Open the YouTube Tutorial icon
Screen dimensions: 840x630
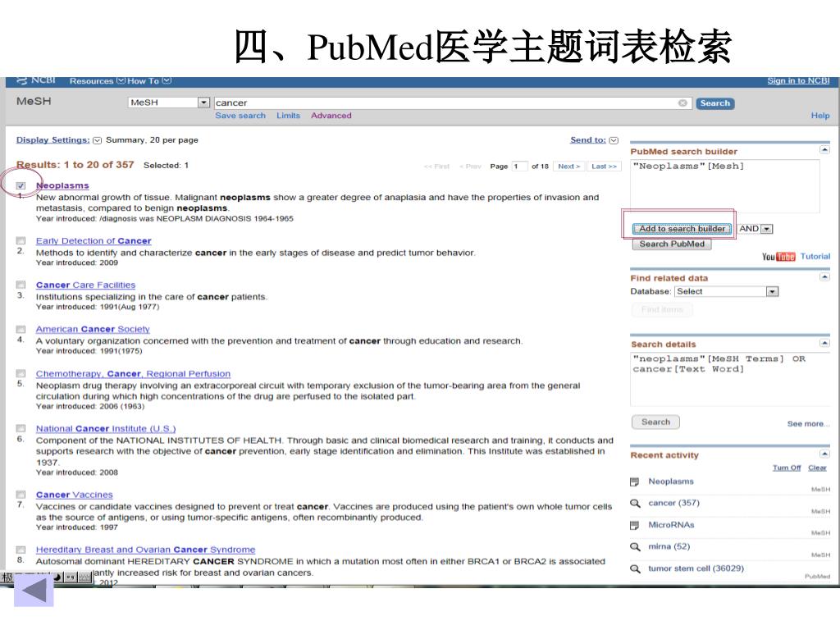778,257
